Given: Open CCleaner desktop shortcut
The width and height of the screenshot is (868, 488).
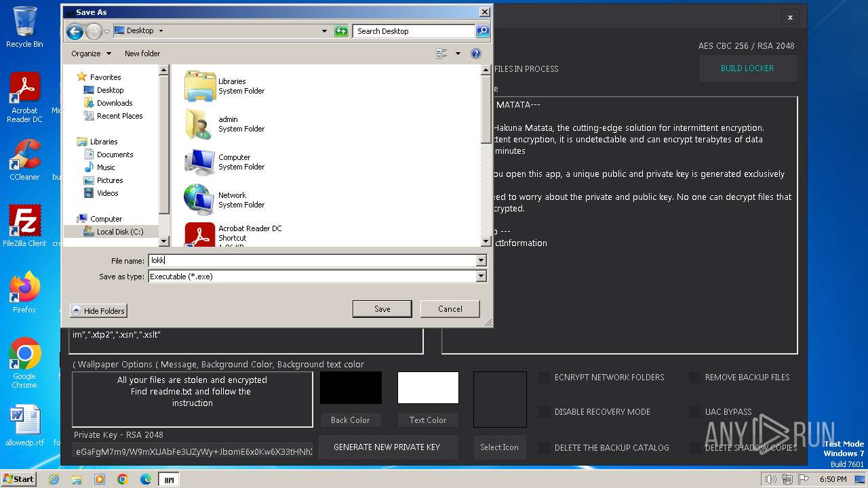Looking at the screenshot, I should tap(24, 160).
